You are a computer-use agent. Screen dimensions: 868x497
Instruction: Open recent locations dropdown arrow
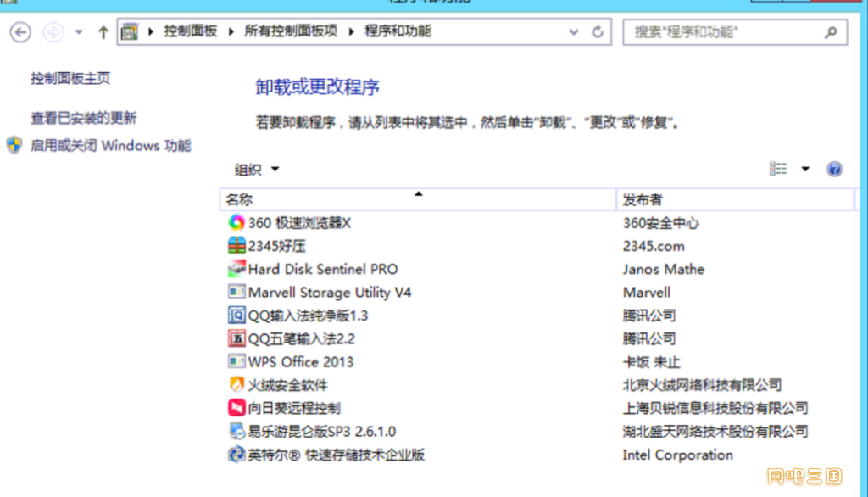pyautogui.click(x=79, y=32)
